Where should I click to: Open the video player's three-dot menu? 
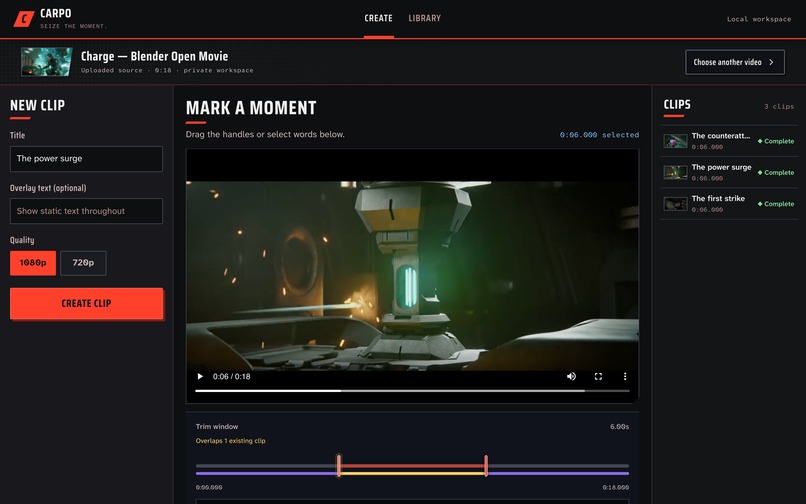[625, 376]
